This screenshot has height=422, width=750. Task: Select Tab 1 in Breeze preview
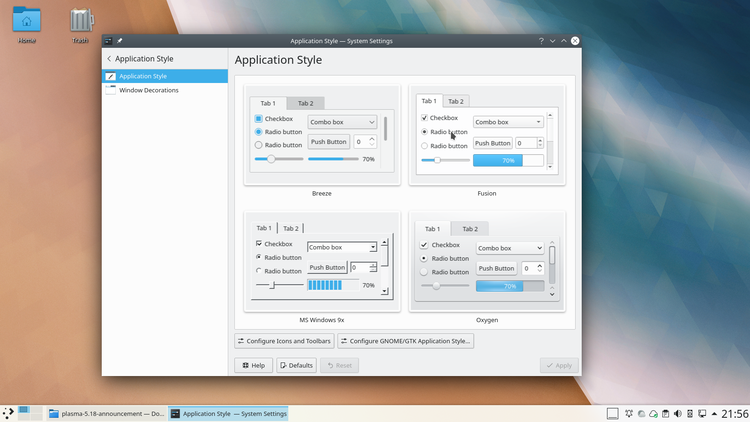[x=268, y=103]
